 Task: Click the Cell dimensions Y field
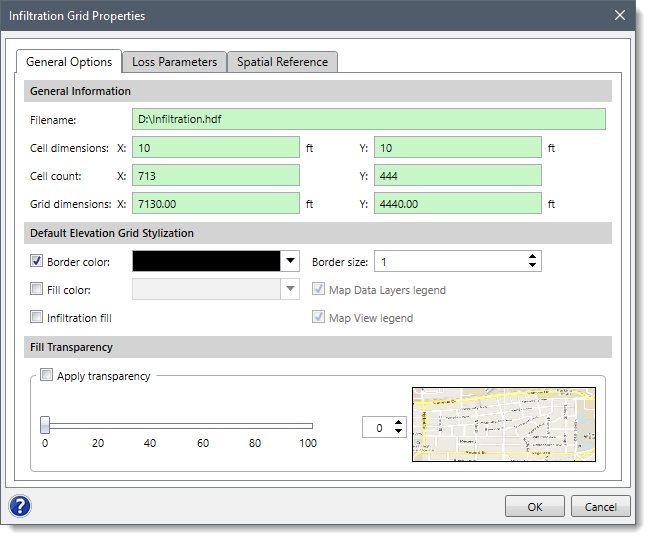tap(458, 148)
